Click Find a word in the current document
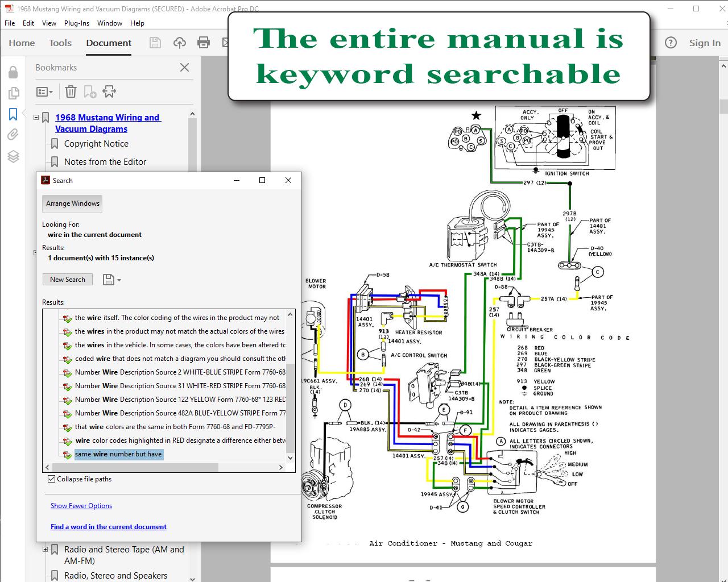The image size is (728, 582). (x=108, y=527)
